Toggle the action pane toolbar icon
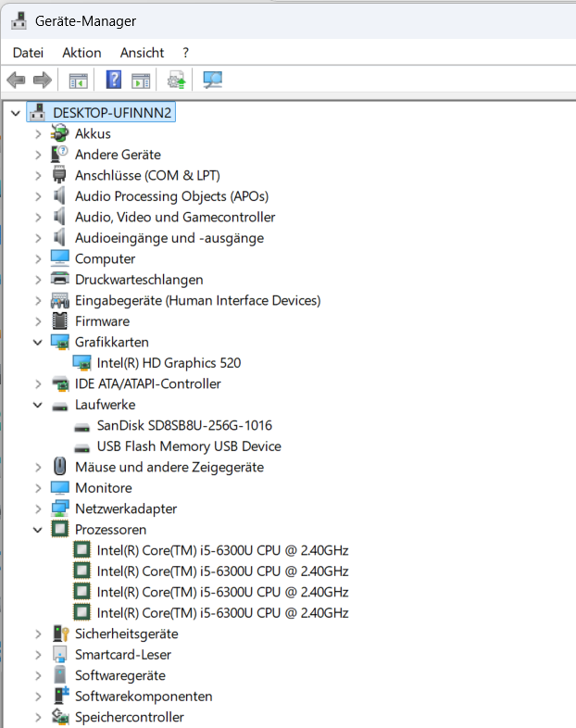Image resolution: width=576 pixels, height=728 pixels. (x=141, y=81)
